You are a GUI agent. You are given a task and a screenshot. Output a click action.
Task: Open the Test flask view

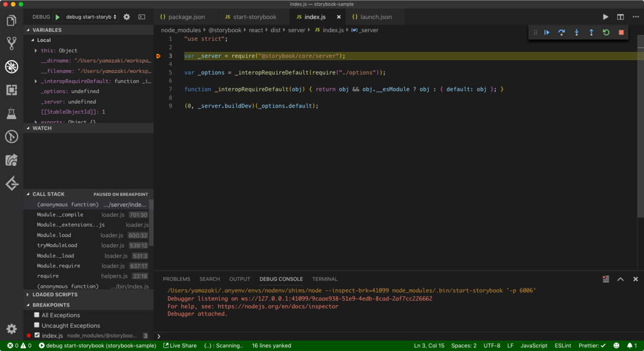tap(11, 113)
